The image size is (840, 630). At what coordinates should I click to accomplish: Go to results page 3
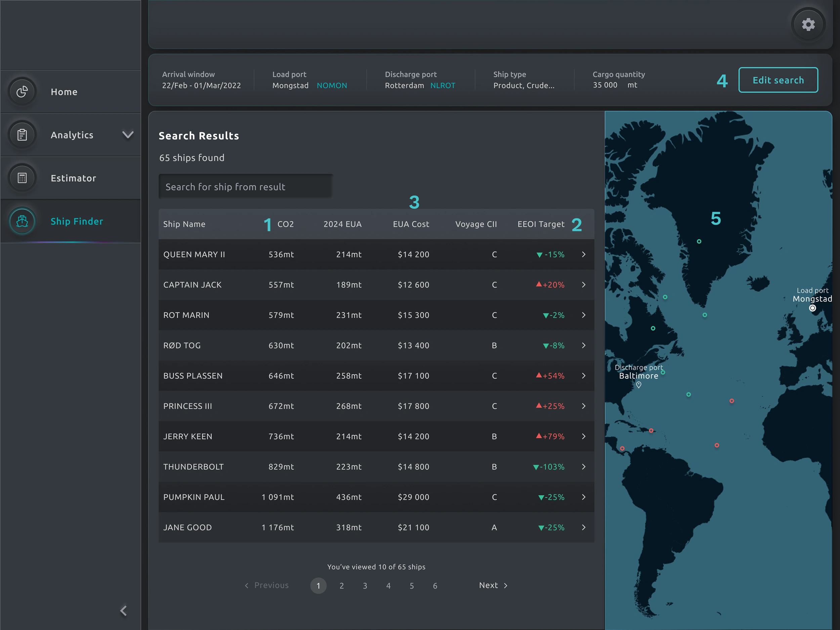click(x=365, y=586)
